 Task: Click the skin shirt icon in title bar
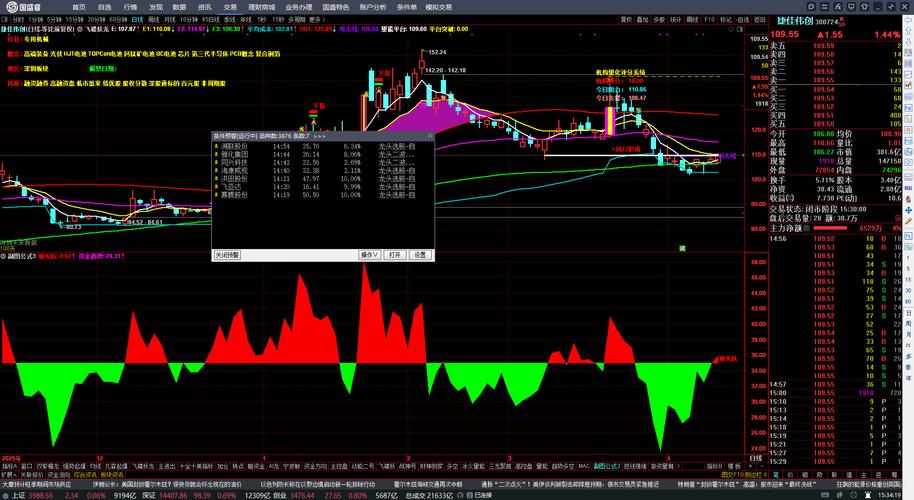tap(864, 7)
